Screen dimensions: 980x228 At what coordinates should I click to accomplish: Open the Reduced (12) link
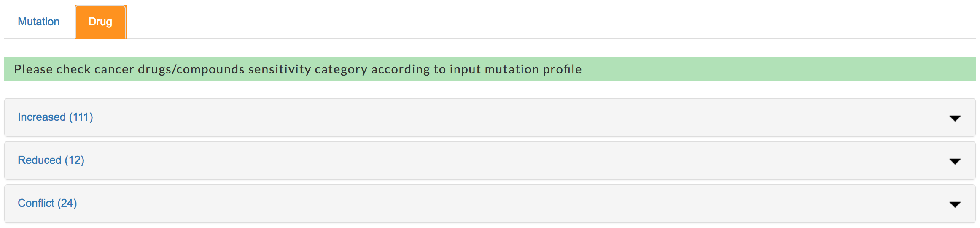[51, 160]
